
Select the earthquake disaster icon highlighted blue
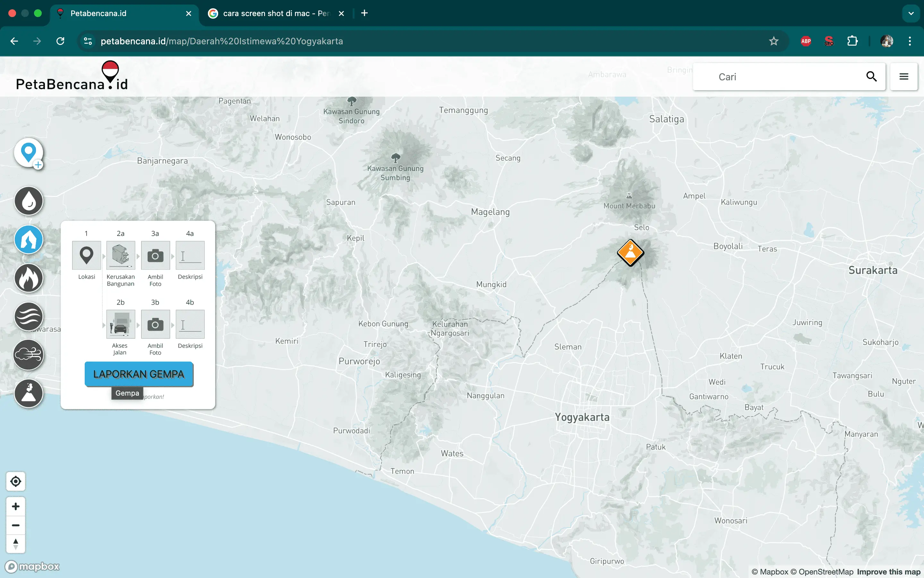click(x=29, y=239)
